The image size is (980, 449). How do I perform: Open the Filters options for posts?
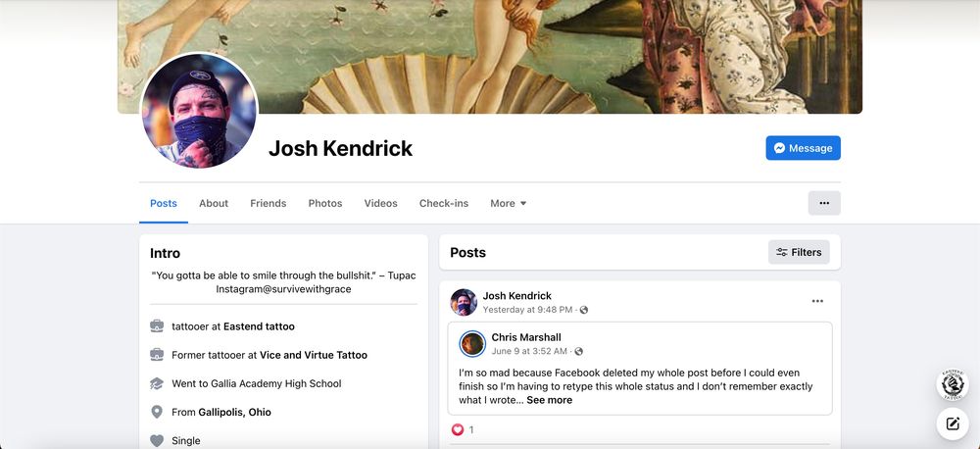(798, 252)
